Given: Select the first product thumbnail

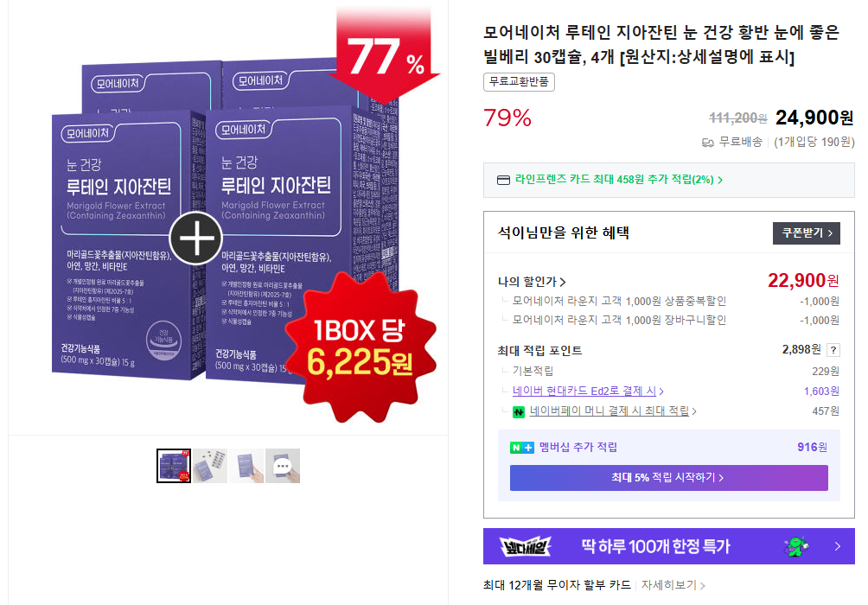Looking at the screenshot, I should coord(174,466).
